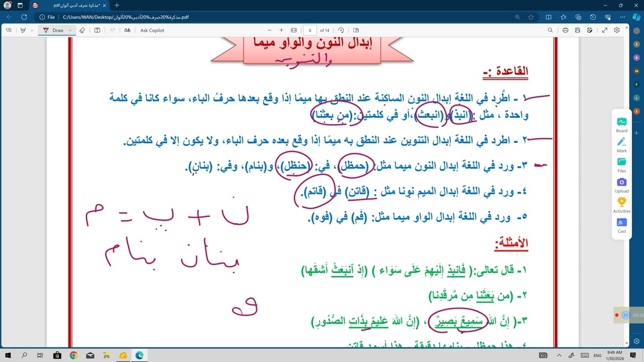The height and width of the screenshot is (362, 644).
Task: Open Google Chrome from the taskbar
Action: click(73, 355)
